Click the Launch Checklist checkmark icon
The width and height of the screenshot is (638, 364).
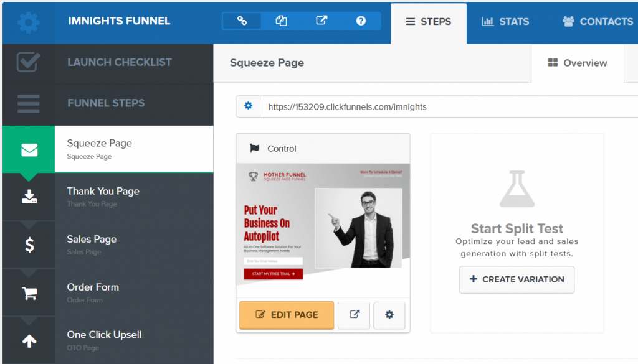tap(28, 62)
